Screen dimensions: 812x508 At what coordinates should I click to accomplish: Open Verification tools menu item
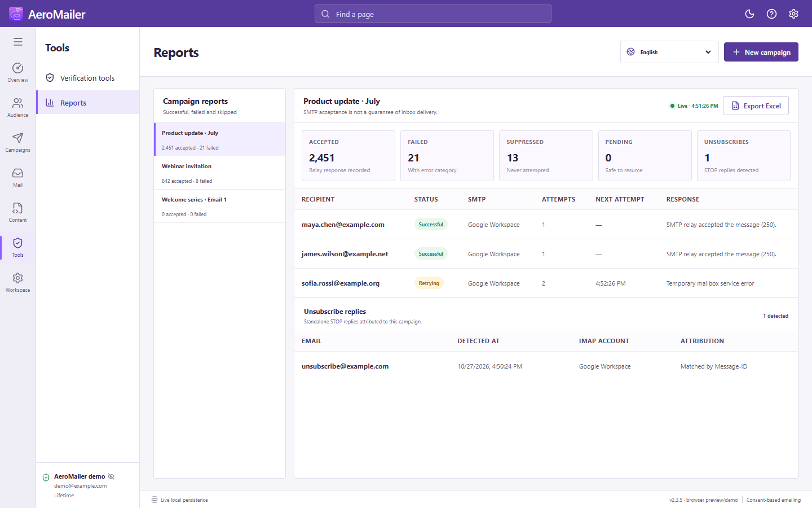click(x=88, y=78)
